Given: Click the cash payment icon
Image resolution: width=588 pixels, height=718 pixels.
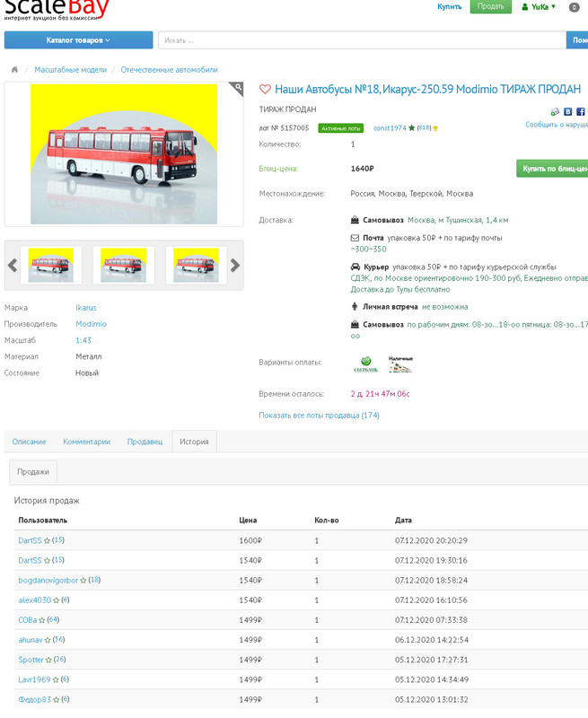Looking at the screenshot, I should click(400, 364).
